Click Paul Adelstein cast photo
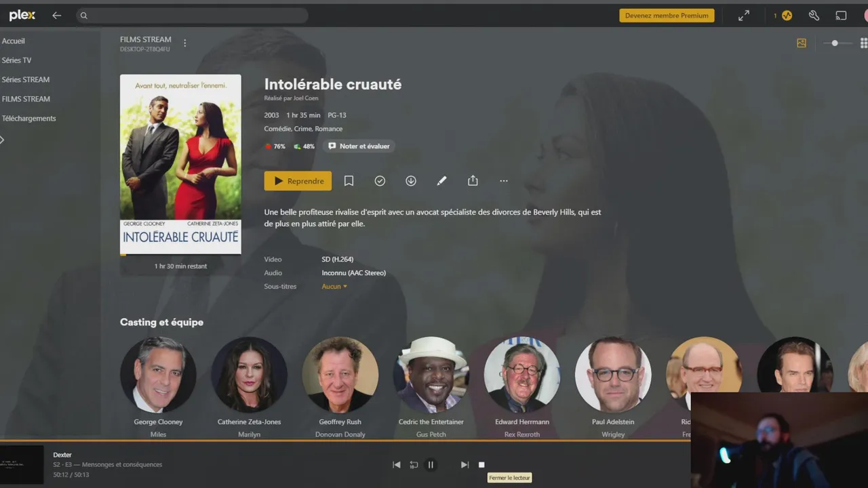This screenshot has width=868, height=488. 613,375
